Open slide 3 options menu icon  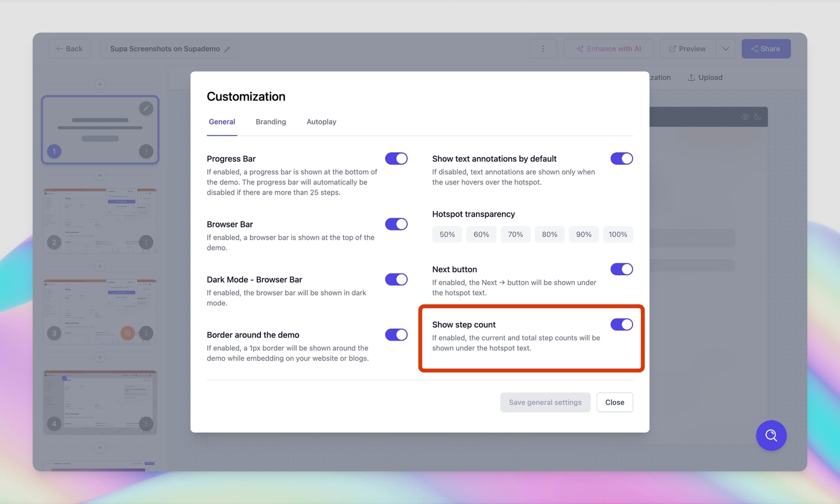(146, 333)
